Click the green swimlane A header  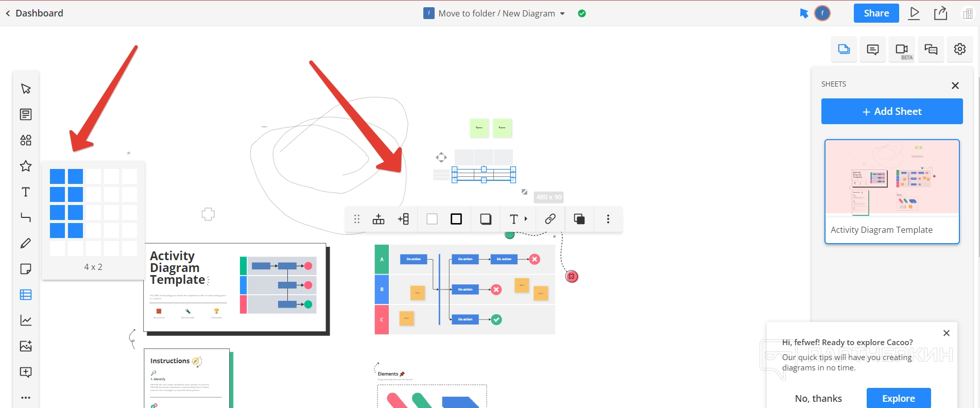pos(382,259)
